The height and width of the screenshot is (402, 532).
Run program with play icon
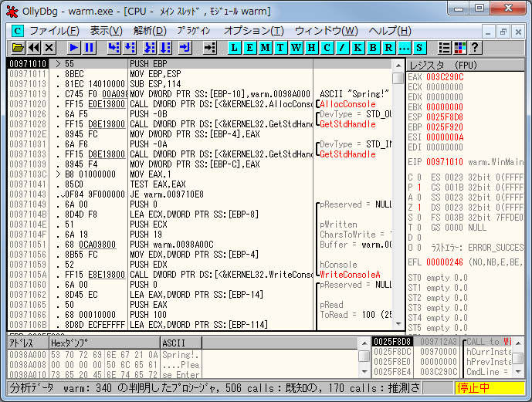click(73, 48)
